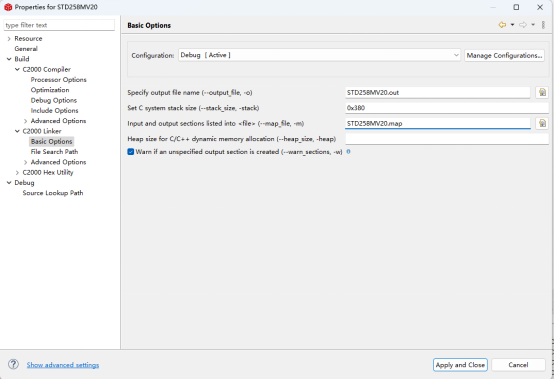Browse for output file name icon
Screen dimensions: 554x380
542,93
